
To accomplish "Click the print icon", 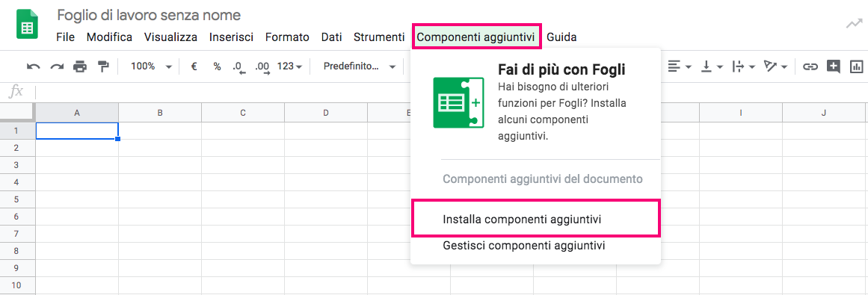I will pyautogui.click(x=80, y=66).
